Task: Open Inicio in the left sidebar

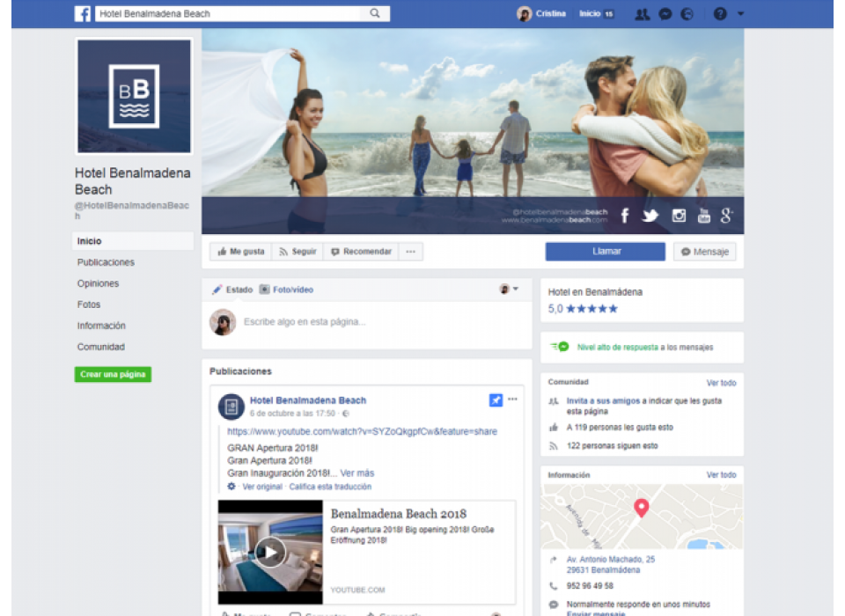Action: [133, 241]
